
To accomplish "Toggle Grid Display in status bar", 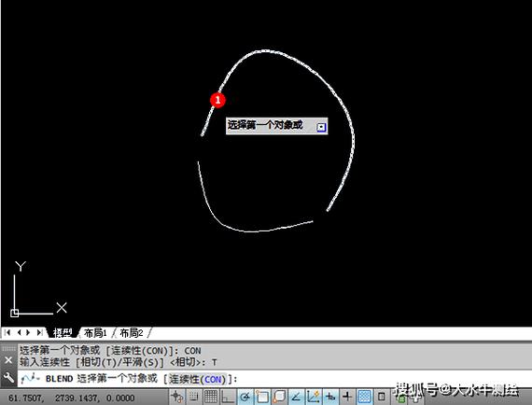I will pyautogui.click(x=211, y=397).
